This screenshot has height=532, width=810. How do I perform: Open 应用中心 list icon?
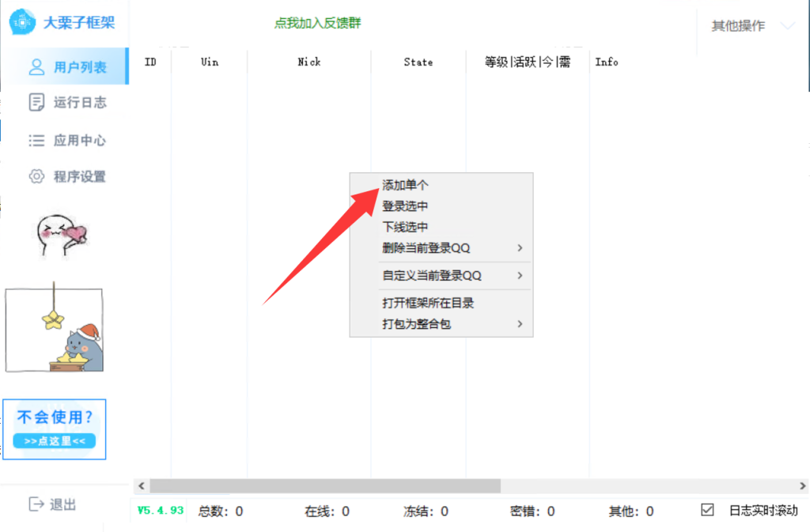click(x=36, y=141)
